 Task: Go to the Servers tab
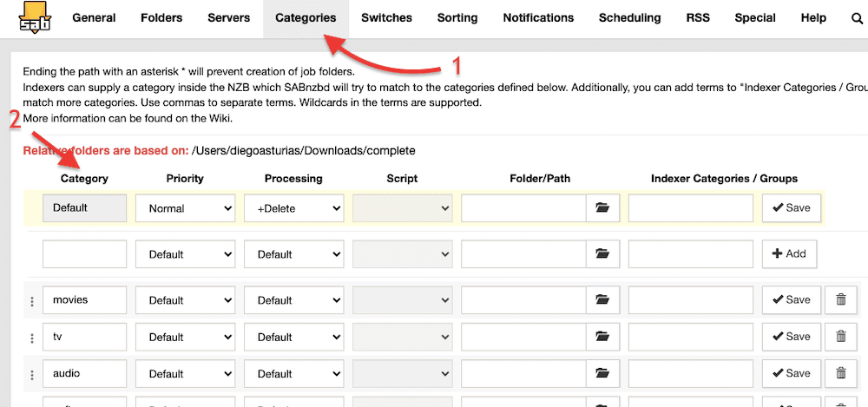228,18
